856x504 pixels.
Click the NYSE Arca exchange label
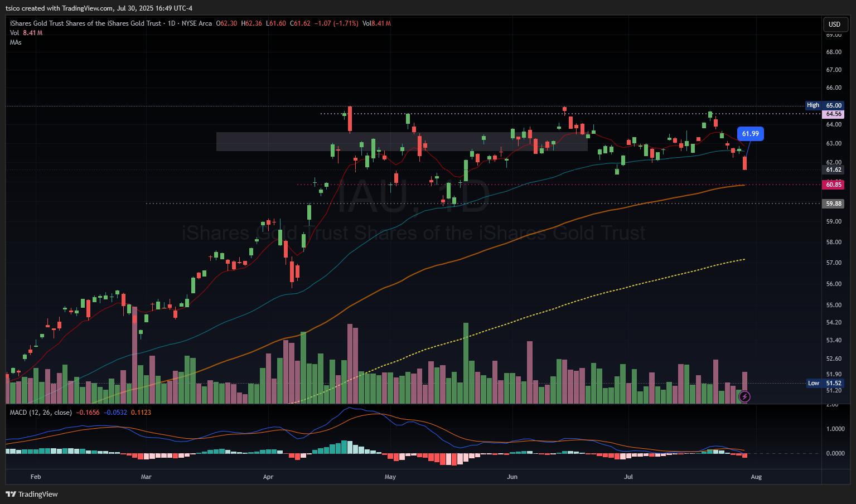(197, 23)
